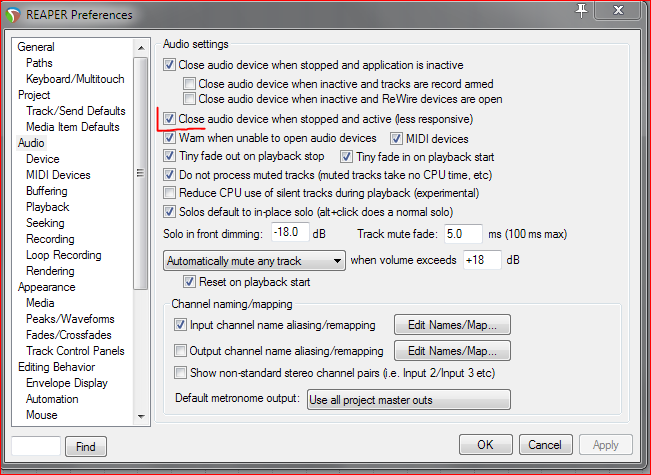Click the category list scroll down arrow

click(x=141, y=416)
